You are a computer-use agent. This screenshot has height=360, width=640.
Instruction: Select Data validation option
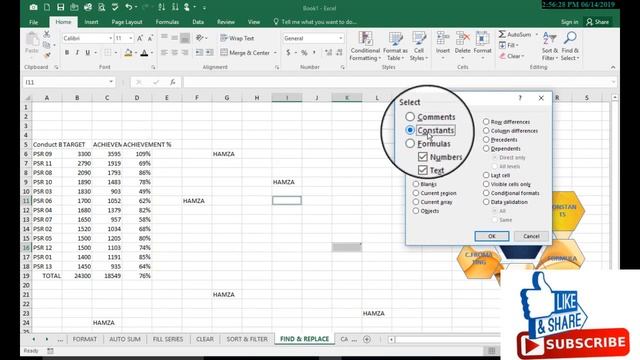coord(486,202)
